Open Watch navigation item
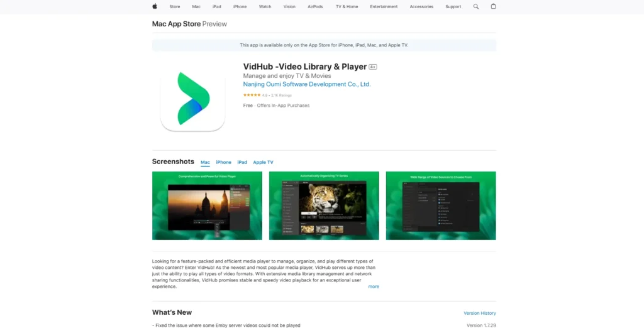This screenshot has height=328, width=644. (265, 6)
